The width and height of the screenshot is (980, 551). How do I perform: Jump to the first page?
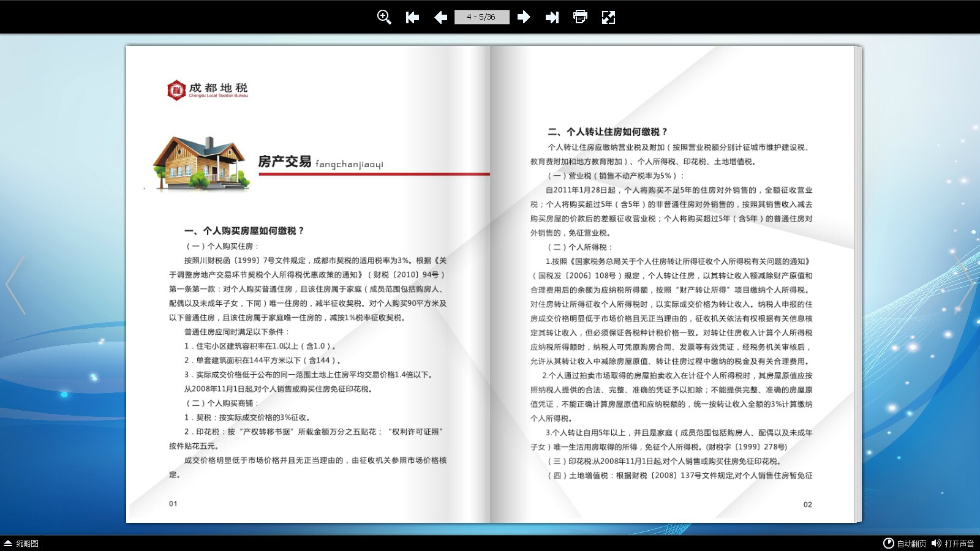412,17
